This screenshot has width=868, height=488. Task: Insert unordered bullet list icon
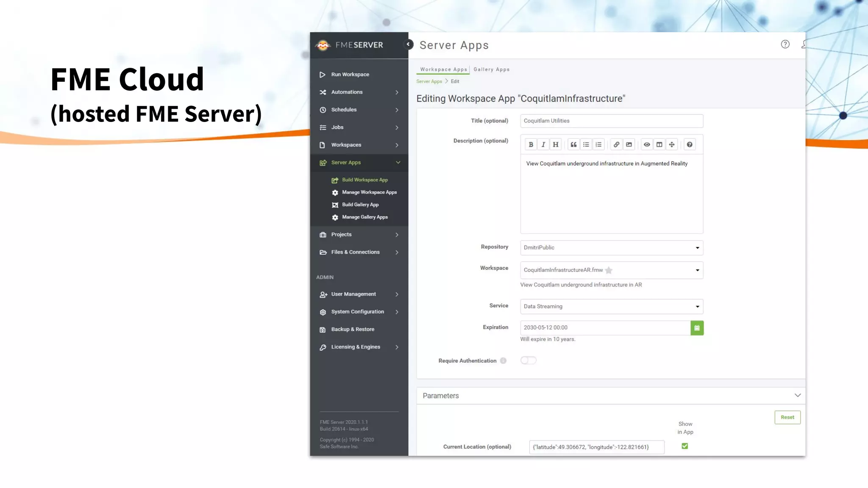click(x=586, y=144)
